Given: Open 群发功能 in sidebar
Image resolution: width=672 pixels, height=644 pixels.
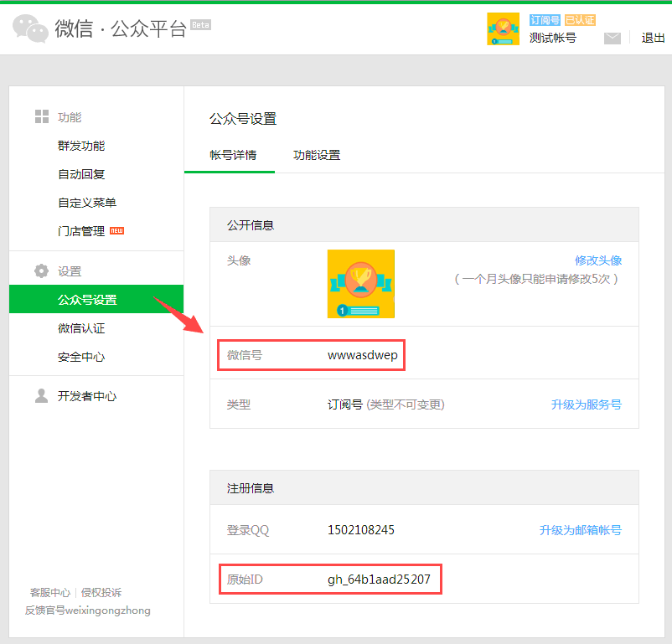Looking at the screenshot, I should click(81, 146).
